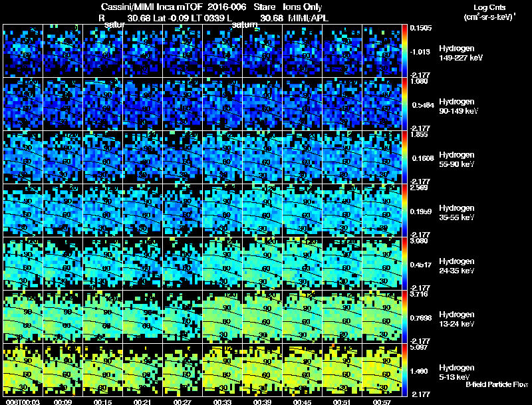
Task: Click the '0.7698' color scale midpoint
Action: tap(421, 318)
